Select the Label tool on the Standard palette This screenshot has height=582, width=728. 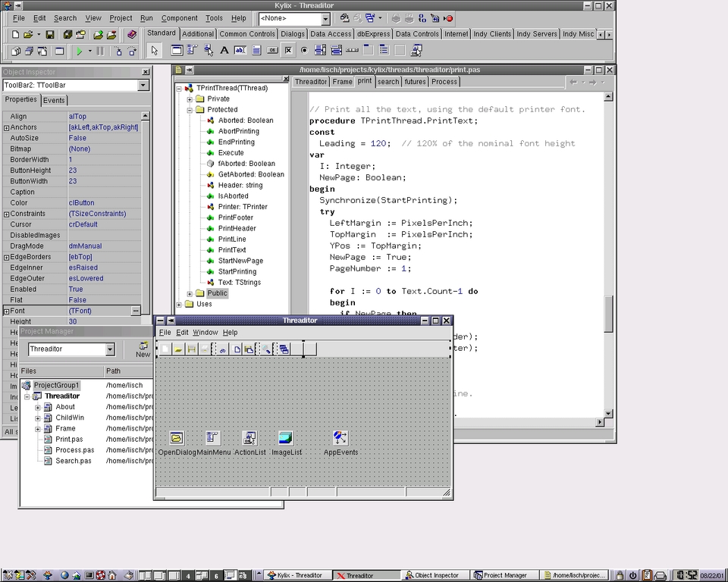(224, 50)
